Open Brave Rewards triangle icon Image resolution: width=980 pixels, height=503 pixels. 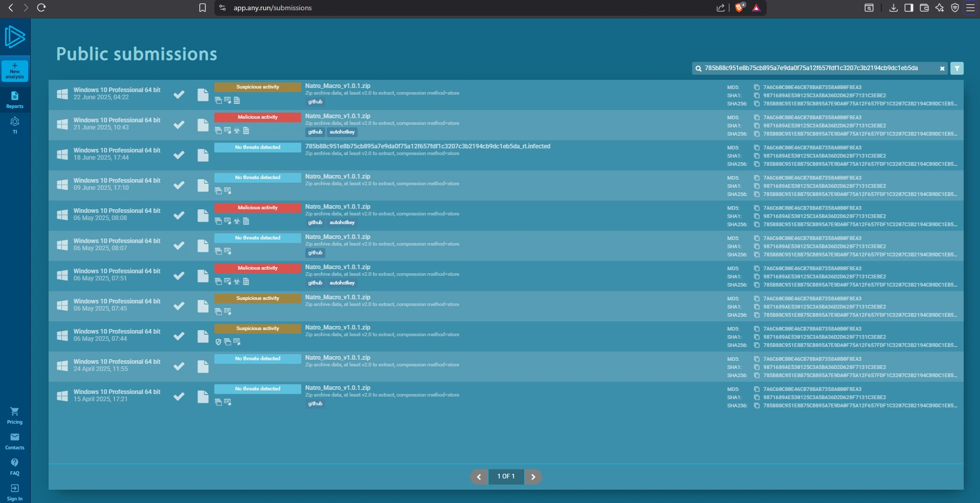756,8
